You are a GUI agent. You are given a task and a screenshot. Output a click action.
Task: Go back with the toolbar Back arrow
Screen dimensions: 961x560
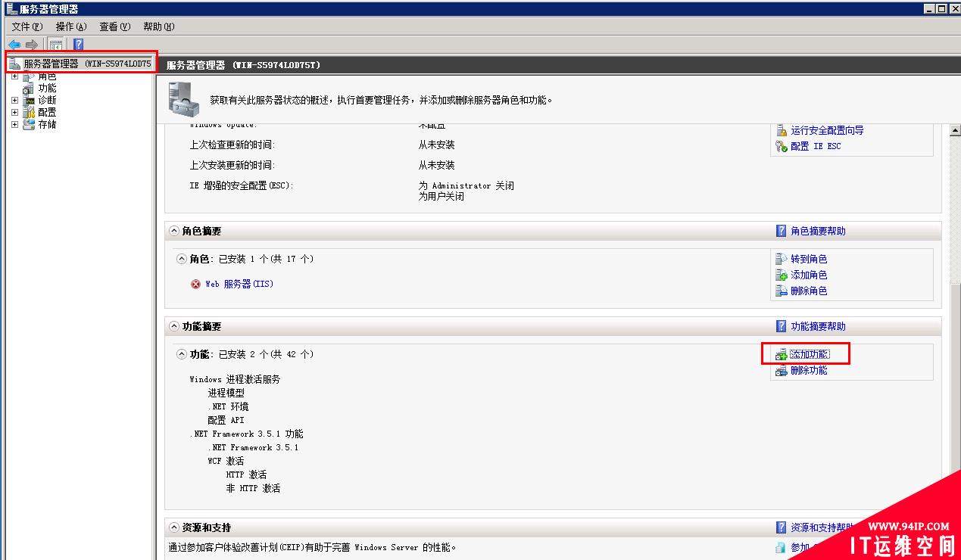[14, 45]
